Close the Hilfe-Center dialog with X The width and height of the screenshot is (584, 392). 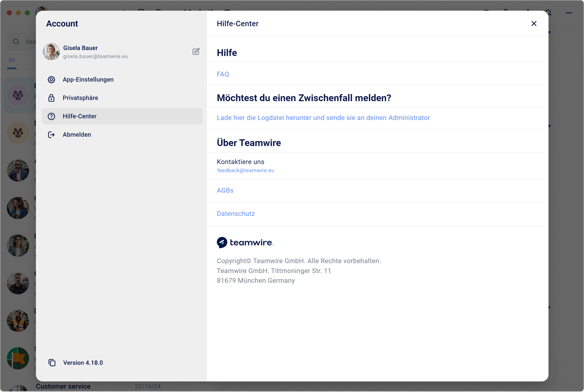(534, 24)
